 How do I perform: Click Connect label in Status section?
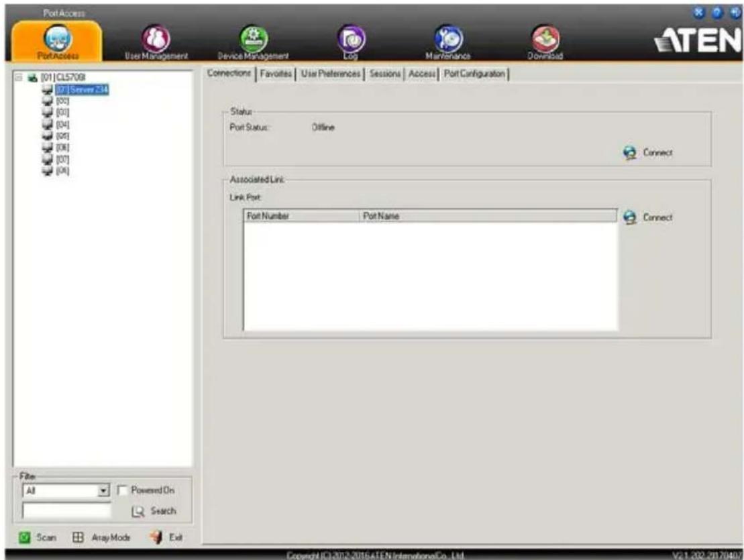coord(657,153)
